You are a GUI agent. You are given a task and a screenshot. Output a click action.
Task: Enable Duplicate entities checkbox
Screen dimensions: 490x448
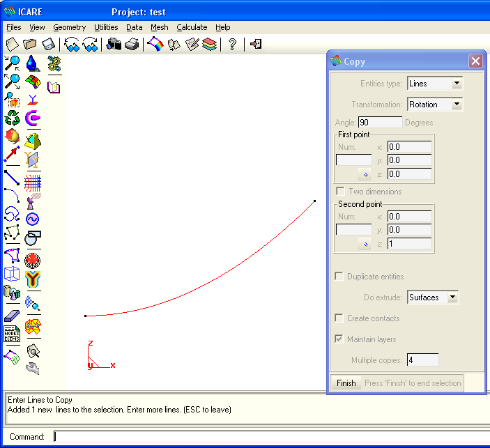(339, 276)
